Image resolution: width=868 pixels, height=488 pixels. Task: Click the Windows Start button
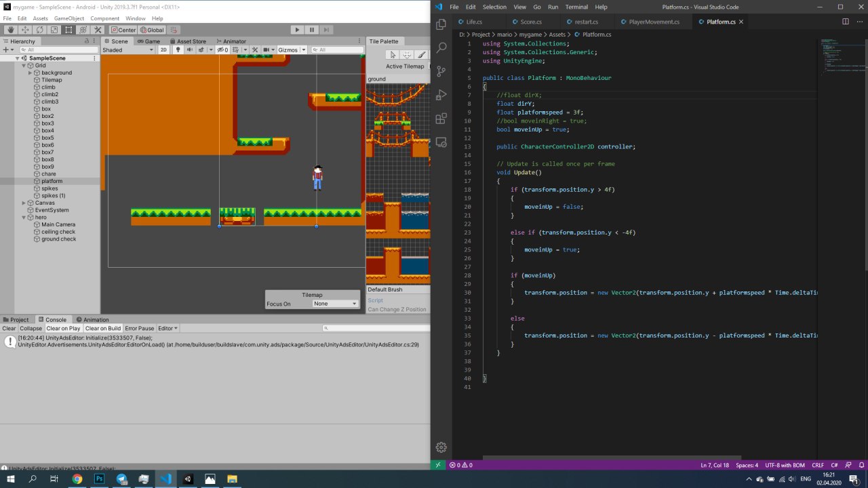(11, 479)
